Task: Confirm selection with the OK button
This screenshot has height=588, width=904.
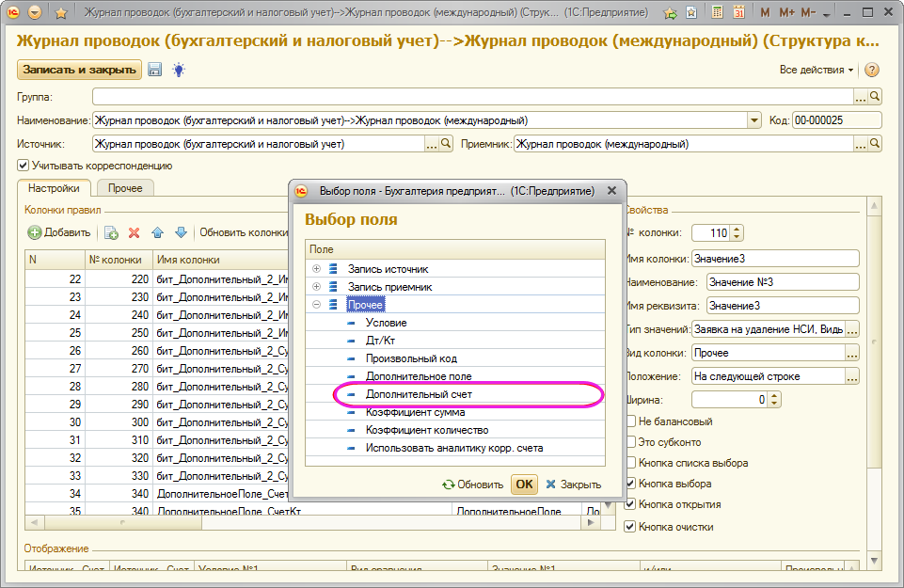Action: click(x=524, y=485)
